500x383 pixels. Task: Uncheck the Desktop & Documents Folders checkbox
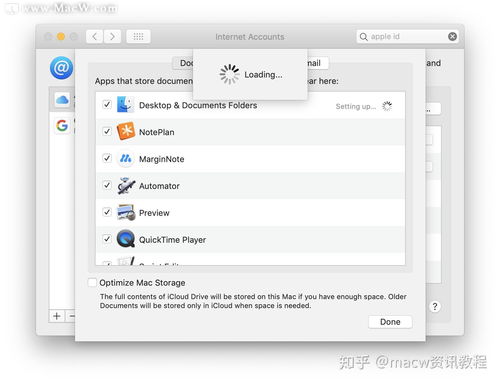[107, 105]
